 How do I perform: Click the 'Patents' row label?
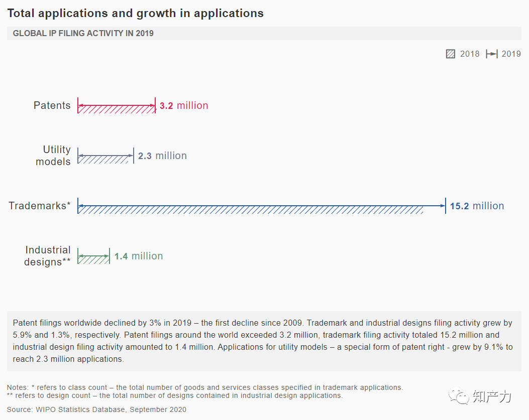pyautogui.click(x=52, y=105)
